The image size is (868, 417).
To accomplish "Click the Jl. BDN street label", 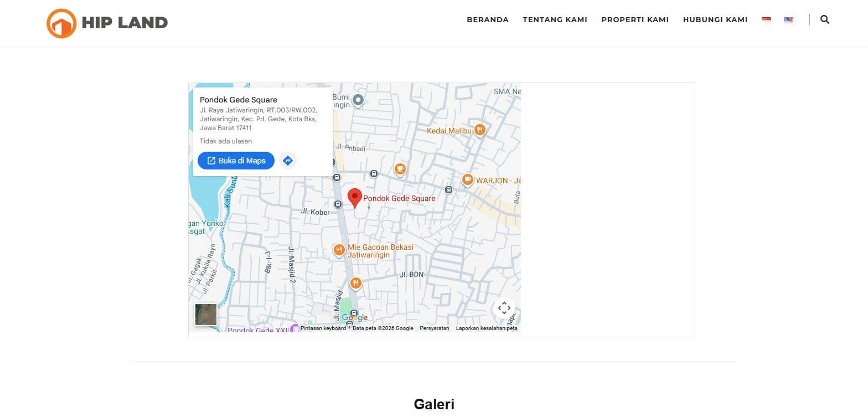I will tap(411, 275).
